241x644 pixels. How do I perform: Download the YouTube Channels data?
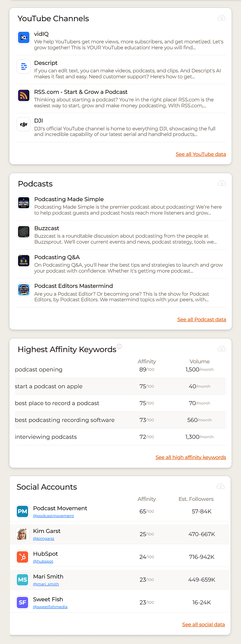coord(222,18)
